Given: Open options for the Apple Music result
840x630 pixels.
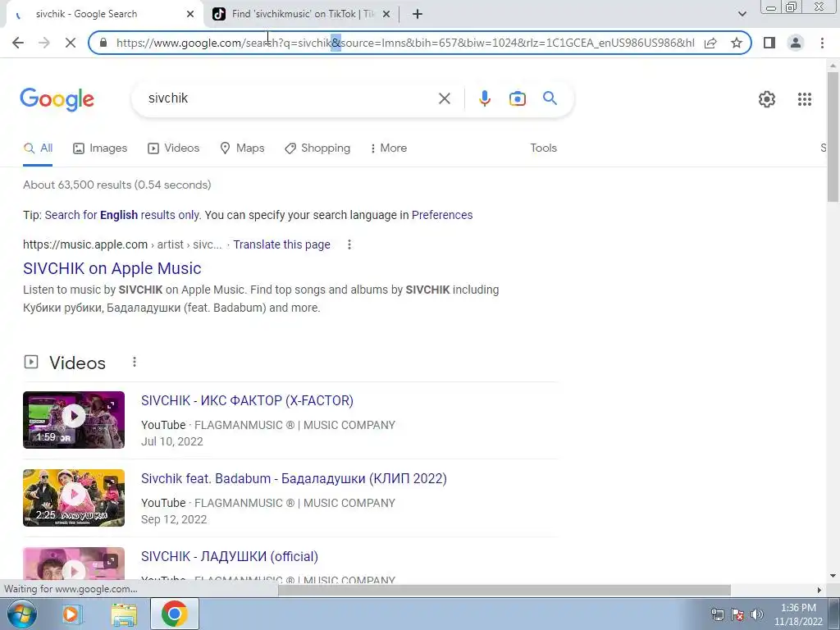Looking at the screenshot, I should [x=349, y=244].
